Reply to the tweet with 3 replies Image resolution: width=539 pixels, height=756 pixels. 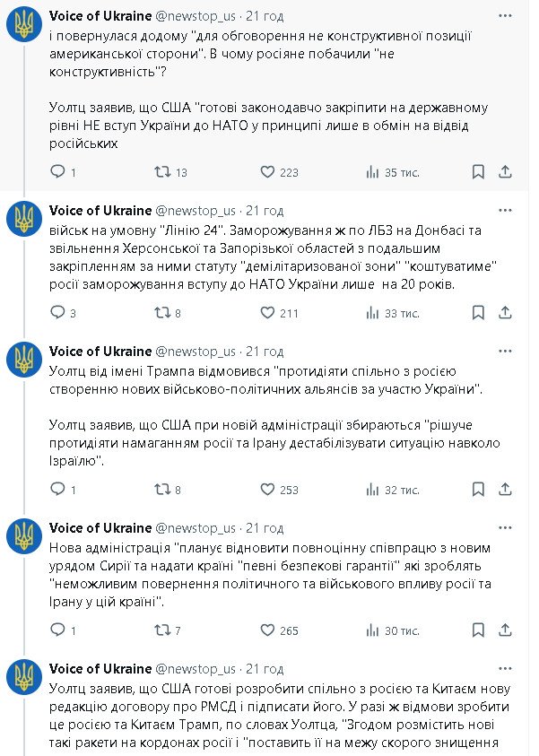(x=57, y=312)
